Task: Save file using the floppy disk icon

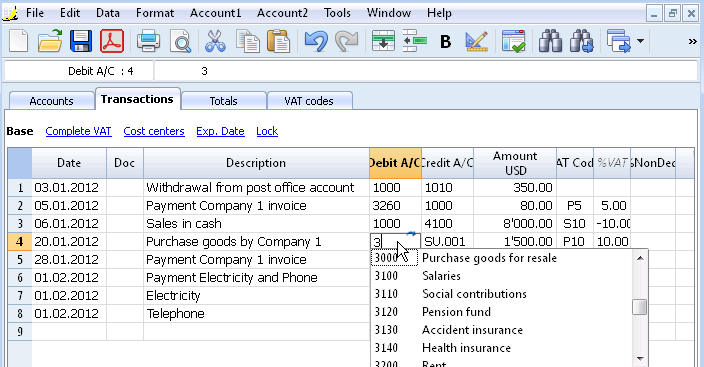Action: pyautogui.click(x=81, y=41)
